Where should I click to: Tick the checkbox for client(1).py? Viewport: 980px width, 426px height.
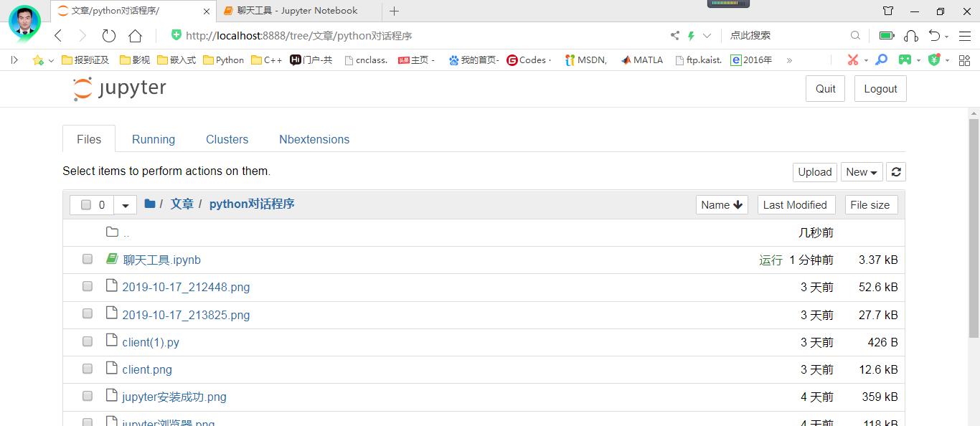[x=88, y=341]
